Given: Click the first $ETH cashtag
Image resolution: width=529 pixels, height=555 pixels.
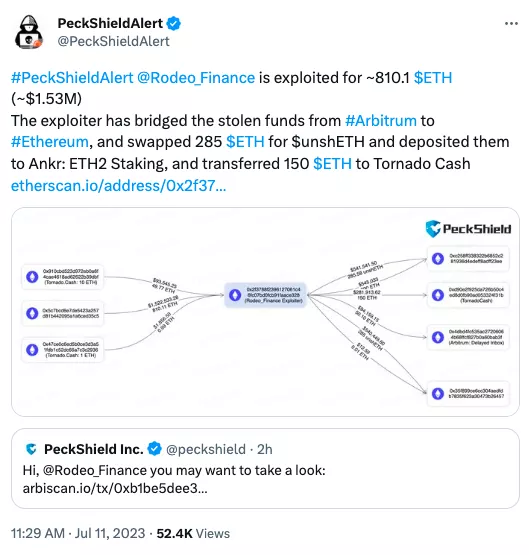Looking at the screenshot, I should tap(433, 78).
